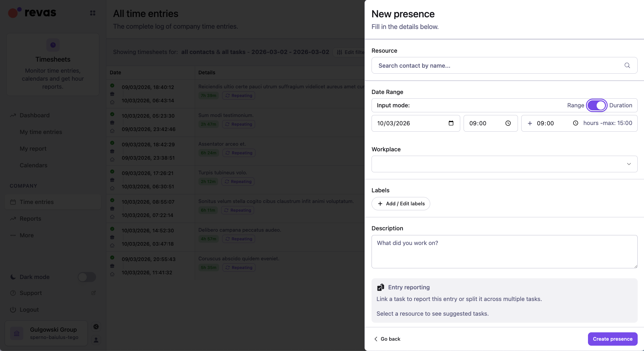Open Support via its external-link icon
This screenshot has height=351, width=644.
tap(93, 293)
